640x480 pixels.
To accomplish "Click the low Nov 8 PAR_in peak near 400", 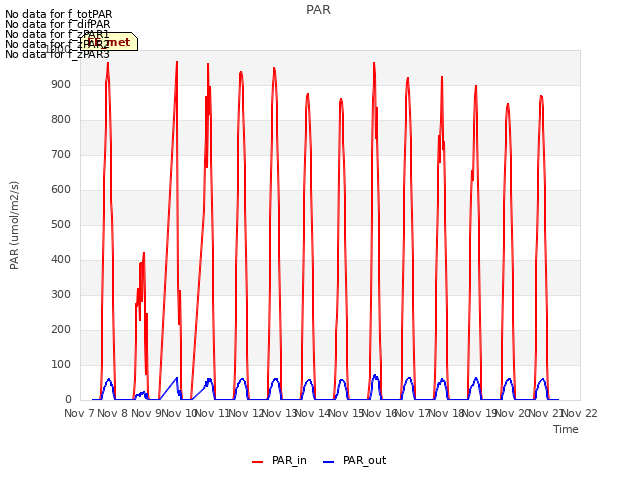I will (x=144, y=254).
